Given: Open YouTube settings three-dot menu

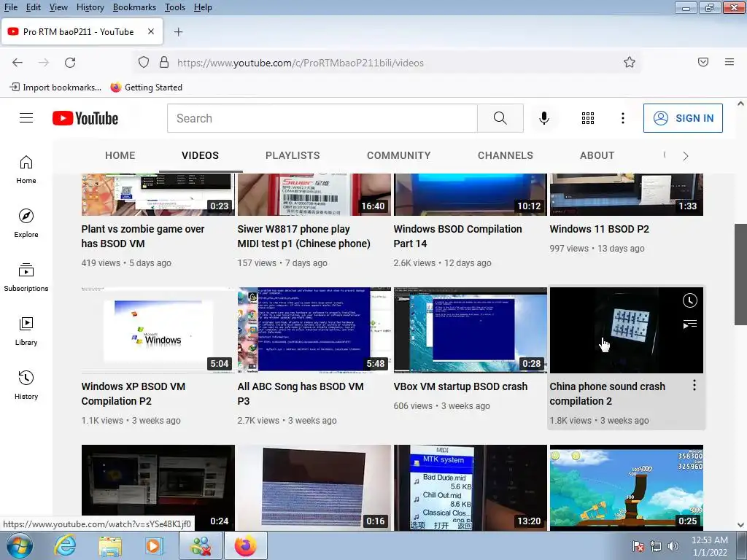Looking at the screenshot, I should 623,118.
